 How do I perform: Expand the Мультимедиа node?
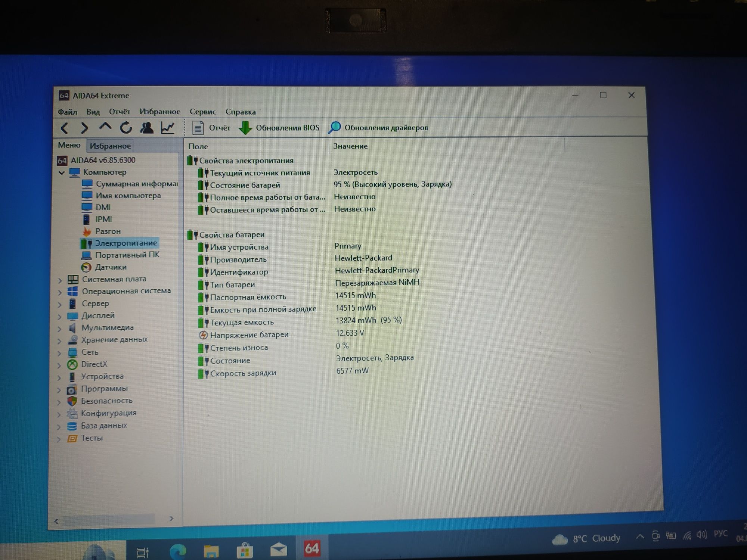pos(60,329)
